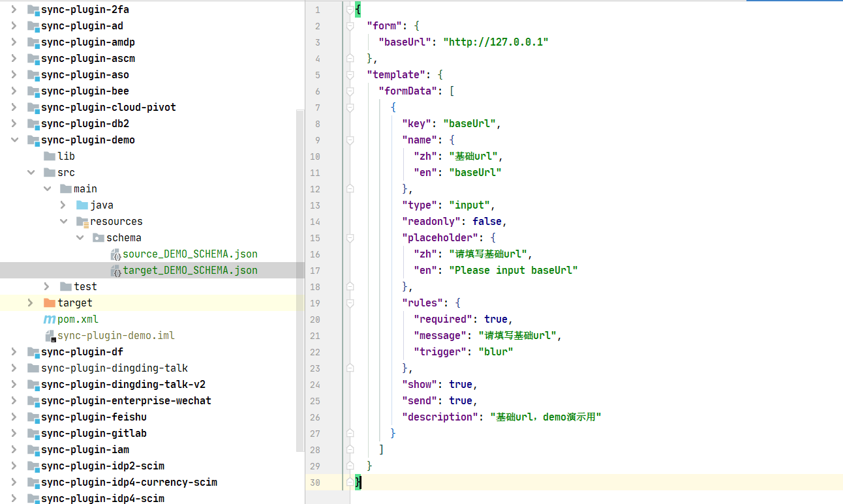Viewport: 843px width, 504px height.
Task: Click the sync-plugin-gitlab module icon
Action: (x=33, y=434)
